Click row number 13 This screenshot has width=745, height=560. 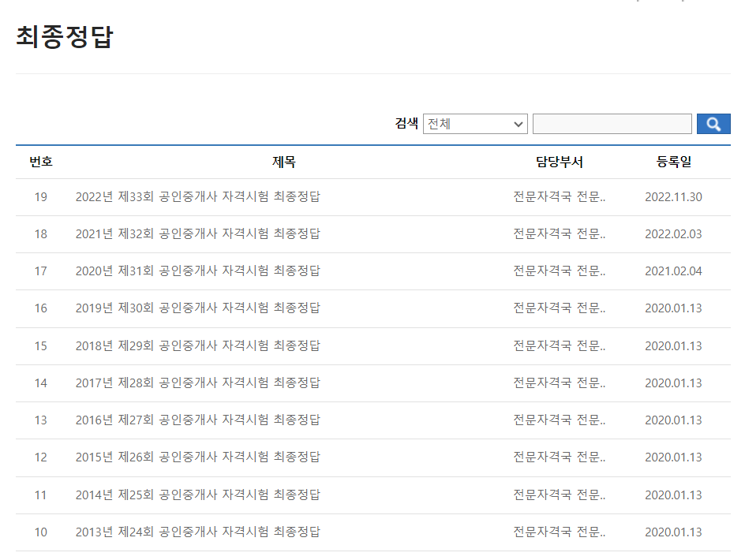(x=41, y=420)
